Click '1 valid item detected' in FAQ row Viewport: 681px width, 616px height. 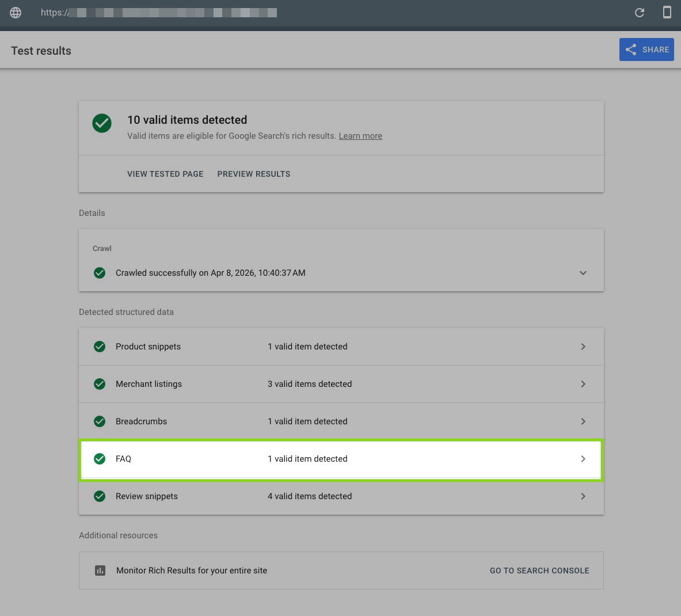[307, 459]
